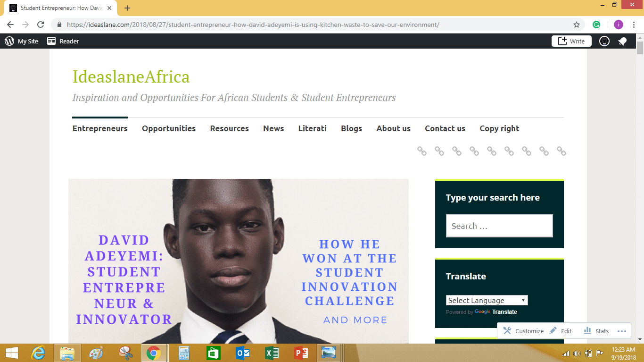The height and width of the screenshot is (362, 644).
Task: Click the IdeaslaneAfrica site title
Action: coord(131,76)
